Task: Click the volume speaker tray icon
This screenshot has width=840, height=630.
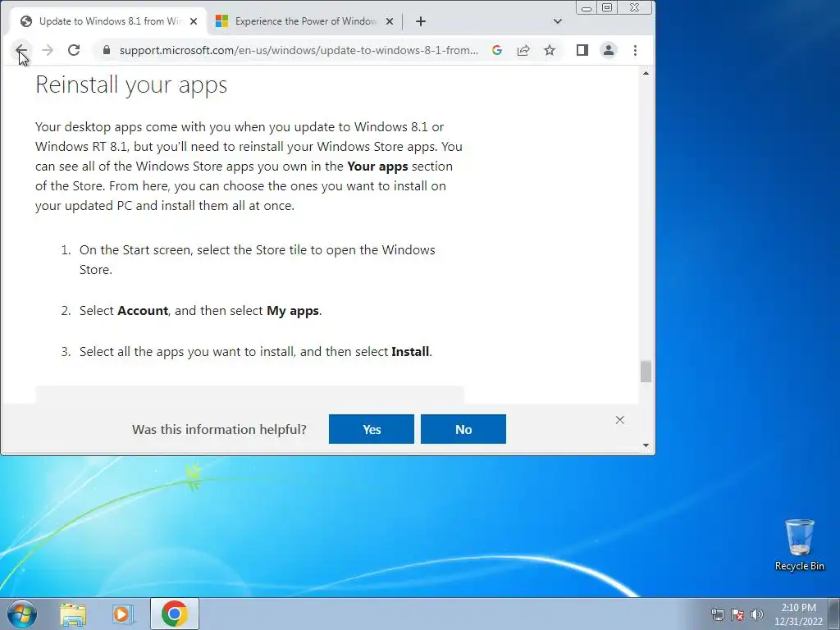Action: point(757,614)
